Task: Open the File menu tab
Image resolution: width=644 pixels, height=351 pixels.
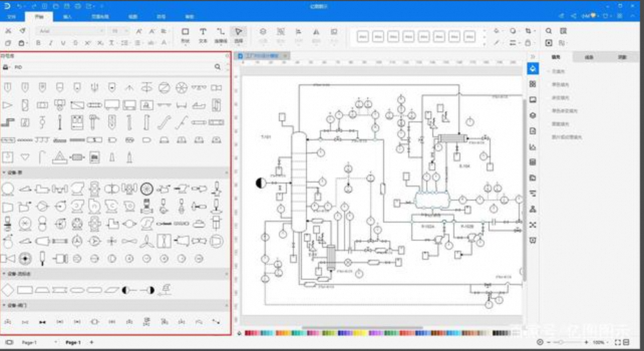Action: pyautogui.click(x=12, y=17)
